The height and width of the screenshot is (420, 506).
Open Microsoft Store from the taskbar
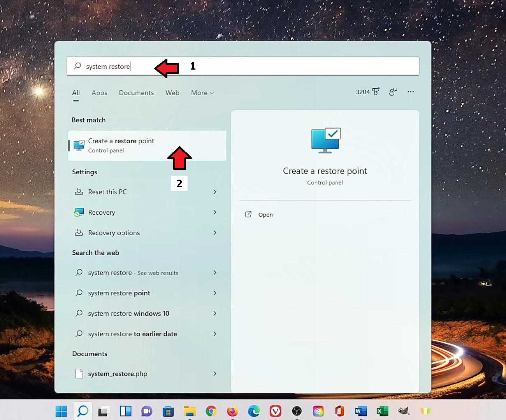[168, 411]
